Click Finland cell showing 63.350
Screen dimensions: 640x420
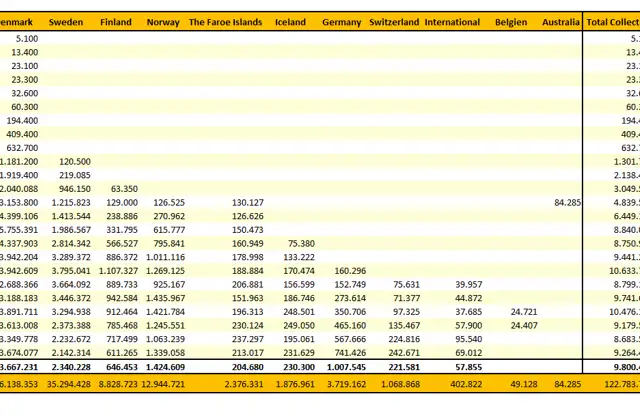click(x=124, y=189)
